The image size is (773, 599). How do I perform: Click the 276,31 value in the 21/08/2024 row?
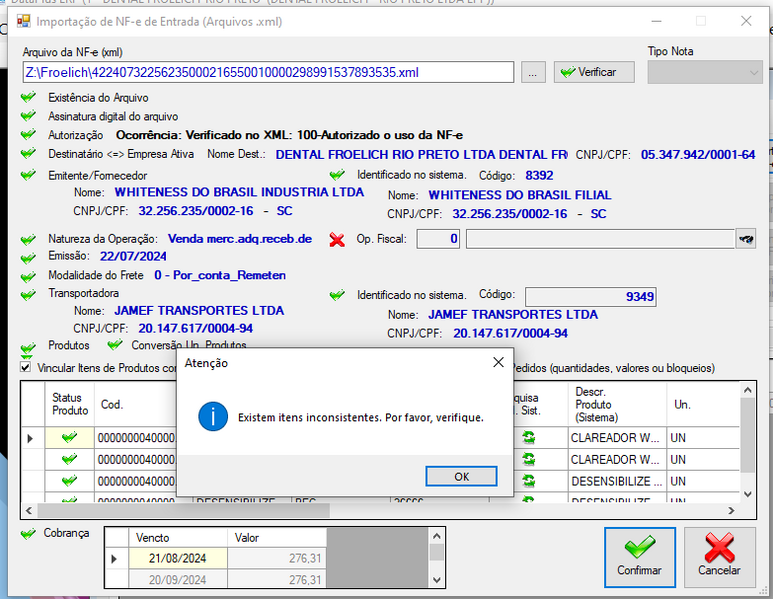(x=277, y=559)
